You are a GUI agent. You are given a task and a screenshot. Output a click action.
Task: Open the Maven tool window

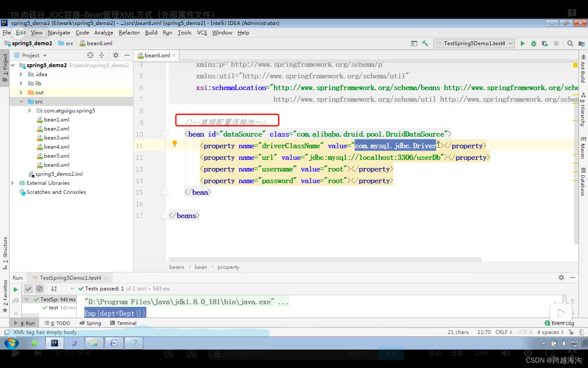(x=583, y=147)
